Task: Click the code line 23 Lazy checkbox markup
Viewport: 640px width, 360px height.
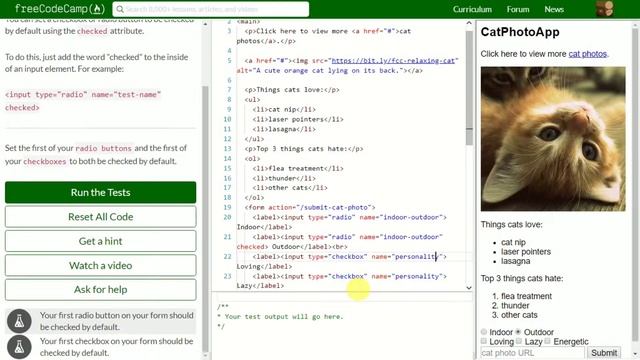Action: [x=342, y=281]
